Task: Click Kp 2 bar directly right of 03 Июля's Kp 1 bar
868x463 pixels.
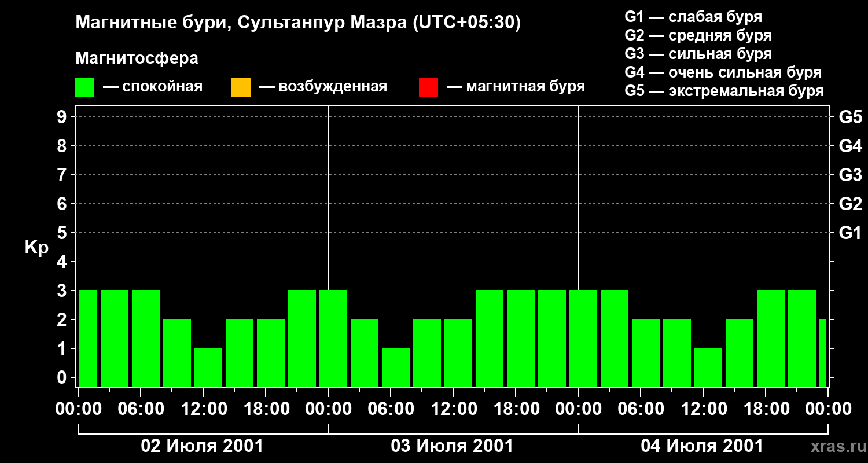Action: tap(427, 352)
